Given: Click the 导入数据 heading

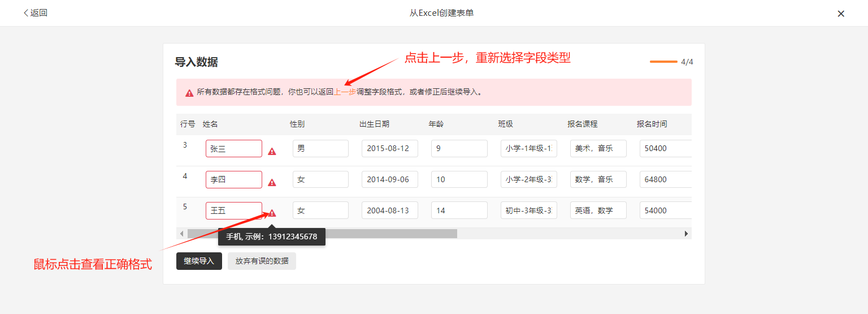Looking at the screenshot, I should (197, 62).
